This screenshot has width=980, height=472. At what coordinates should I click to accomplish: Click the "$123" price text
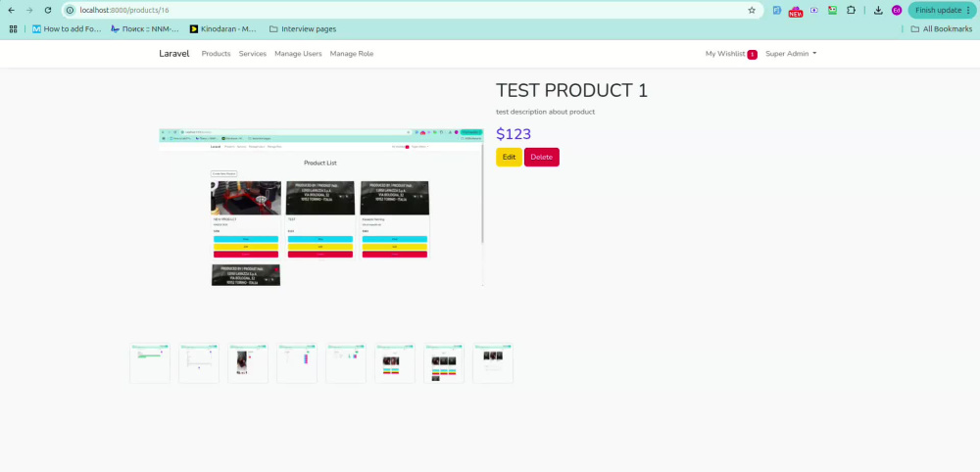(514, 133)
